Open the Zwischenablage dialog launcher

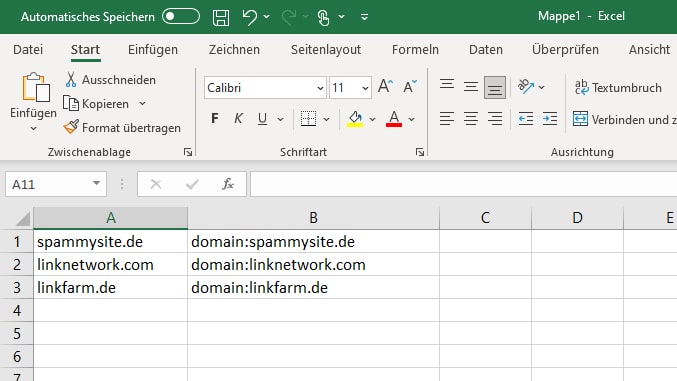(x=188, y=152)
